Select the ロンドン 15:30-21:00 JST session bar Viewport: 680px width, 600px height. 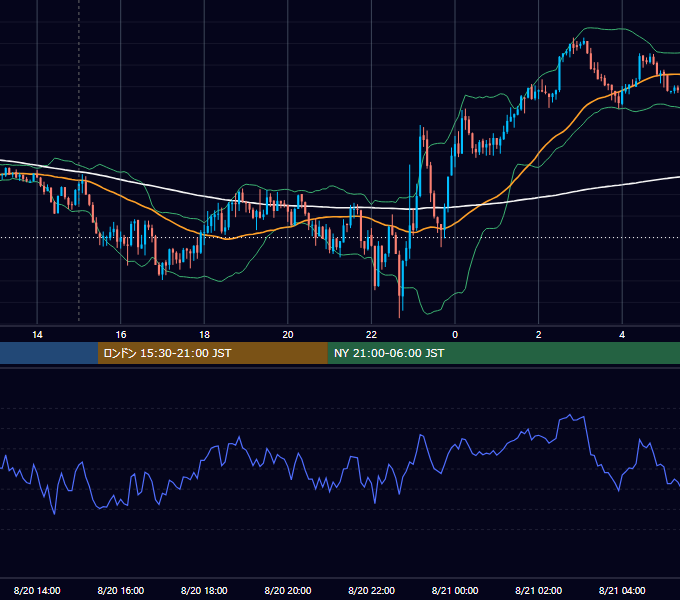(212, 353)
